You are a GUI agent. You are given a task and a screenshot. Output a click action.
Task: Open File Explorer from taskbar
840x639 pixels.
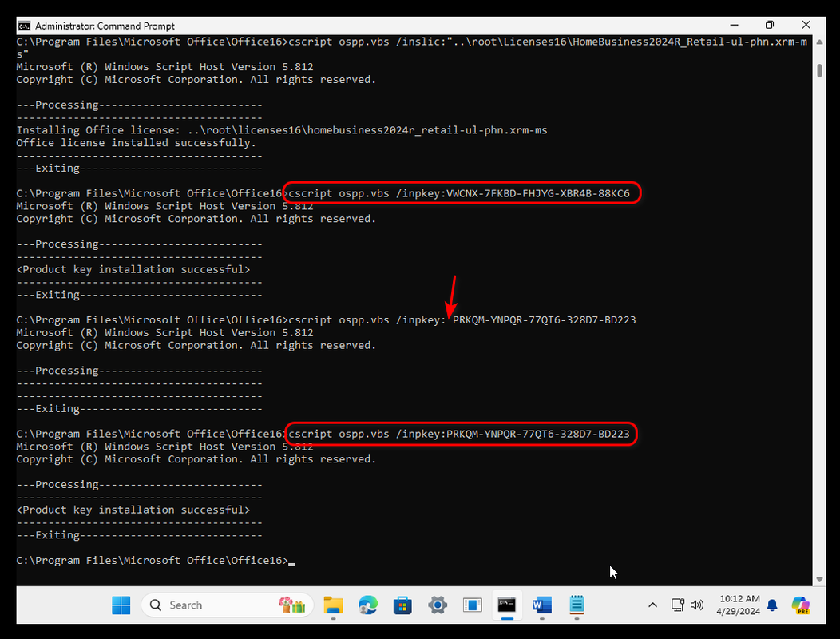tap(333, 605)
